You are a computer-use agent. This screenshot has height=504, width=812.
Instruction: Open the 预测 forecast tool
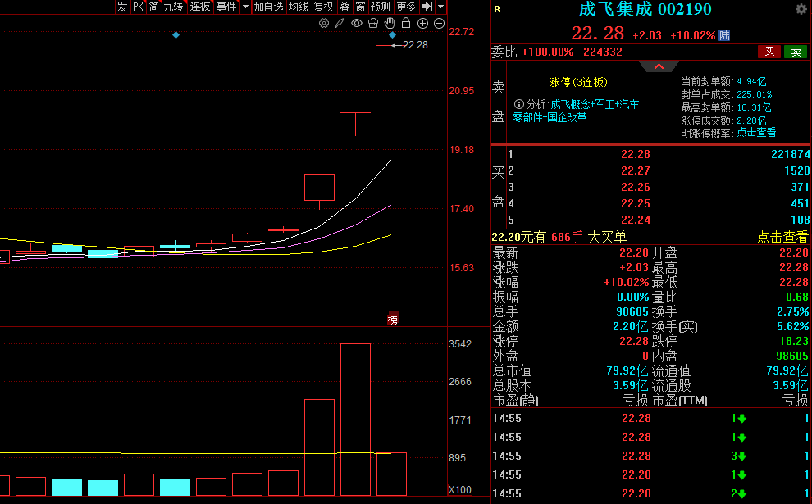point(380,7)
